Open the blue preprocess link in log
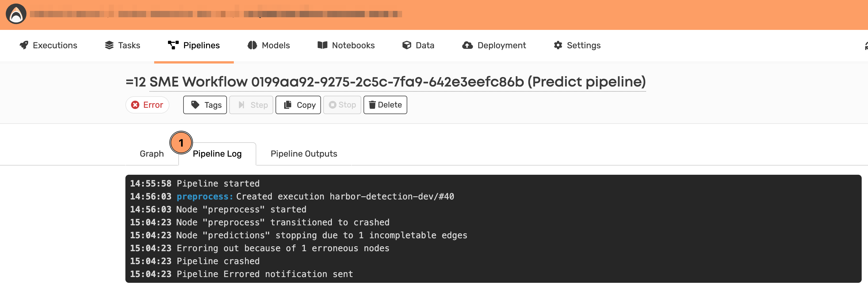 coord(204,196)
